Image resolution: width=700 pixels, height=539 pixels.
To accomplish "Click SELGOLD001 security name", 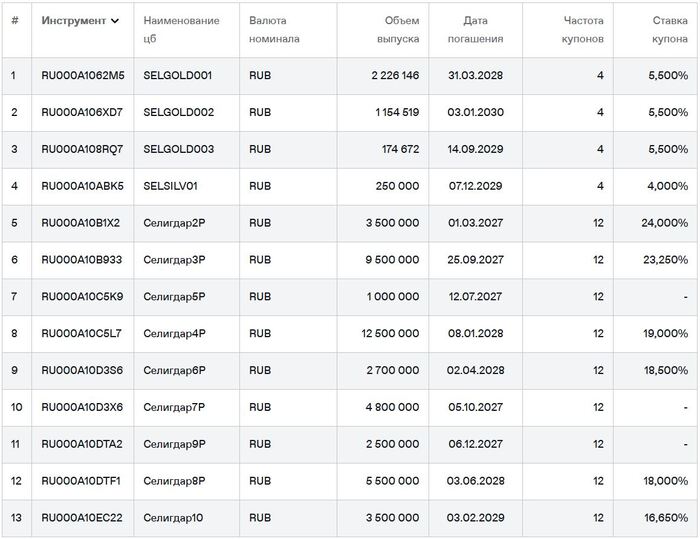I will point(178,75).
